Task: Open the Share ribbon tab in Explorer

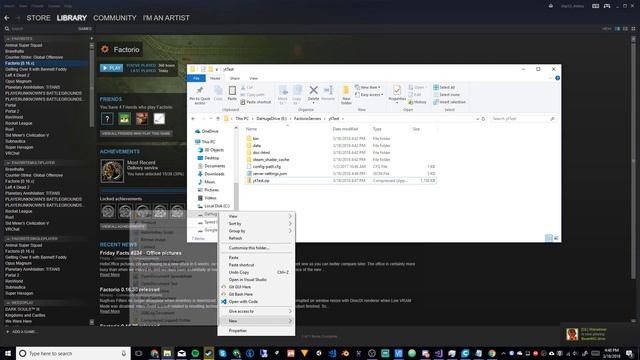Action: [x=235, y=78]
